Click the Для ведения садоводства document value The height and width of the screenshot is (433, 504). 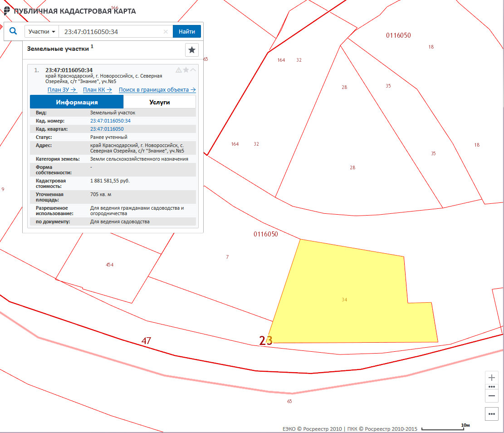[x=120, y=221]
